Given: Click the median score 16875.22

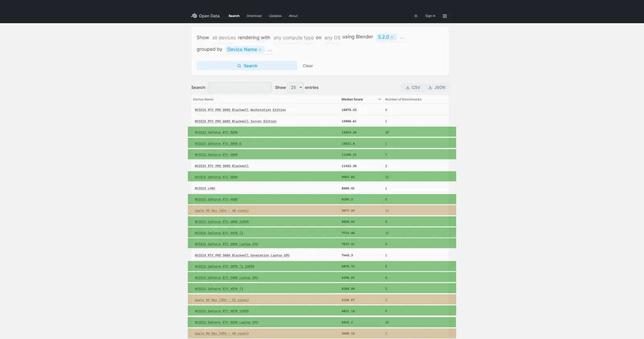Looking at the screenshot, I should [349, 110].
